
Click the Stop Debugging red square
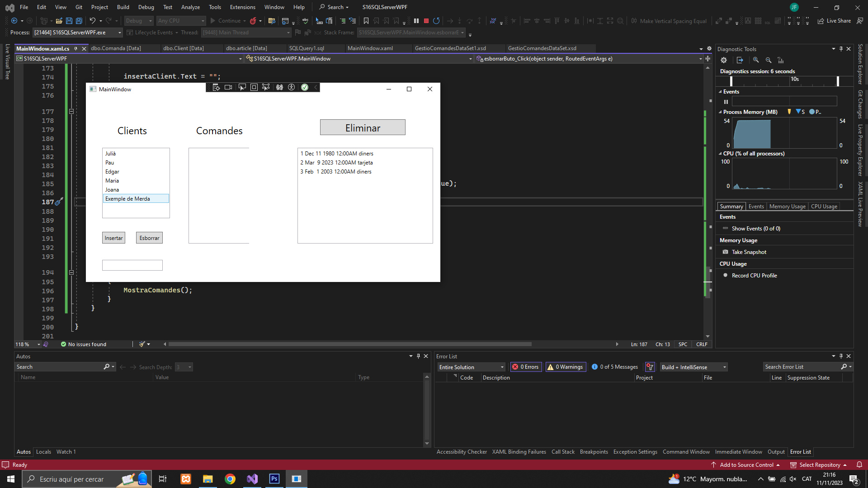point(426,21)
